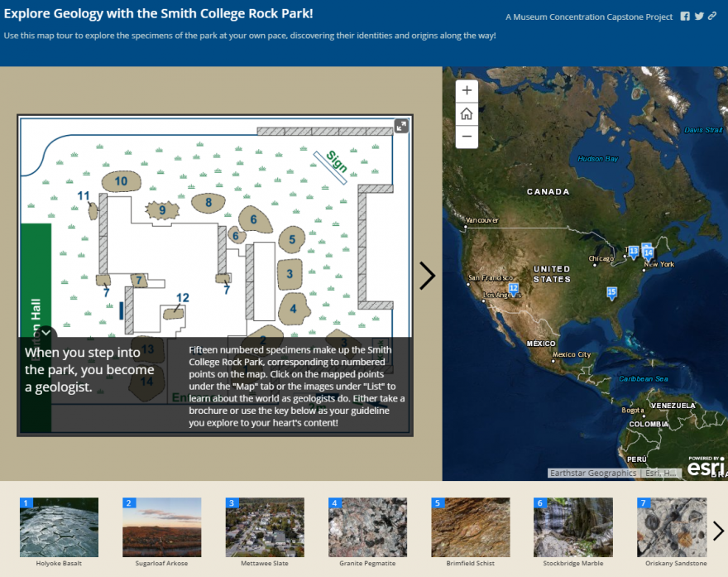Zoom out on the map
Image resolution: width=728 pixels, height=577 pixels.
tap(467, 137)
